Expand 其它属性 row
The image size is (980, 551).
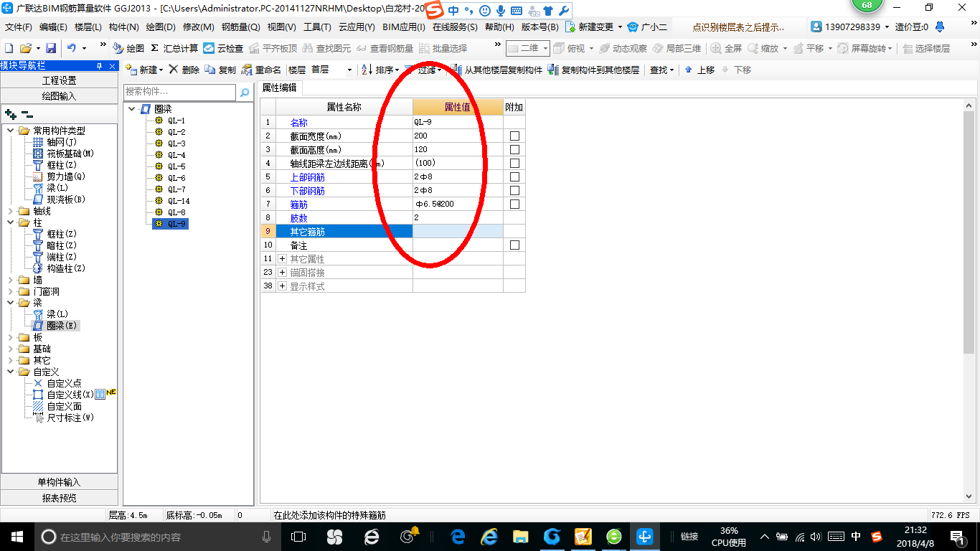click(283, 259)
